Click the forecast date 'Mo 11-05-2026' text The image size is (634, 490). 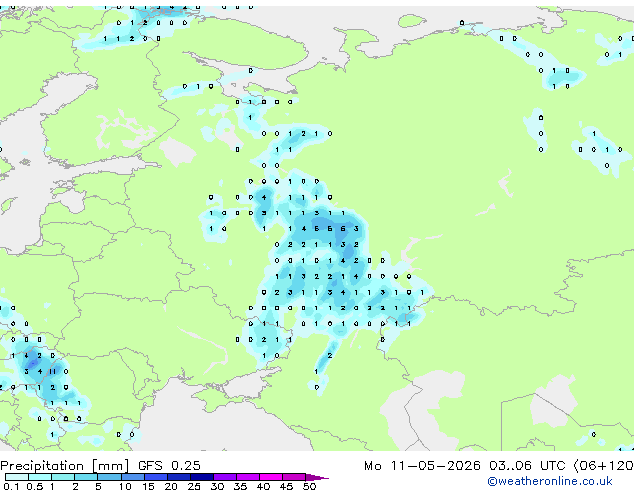[422, 466]
